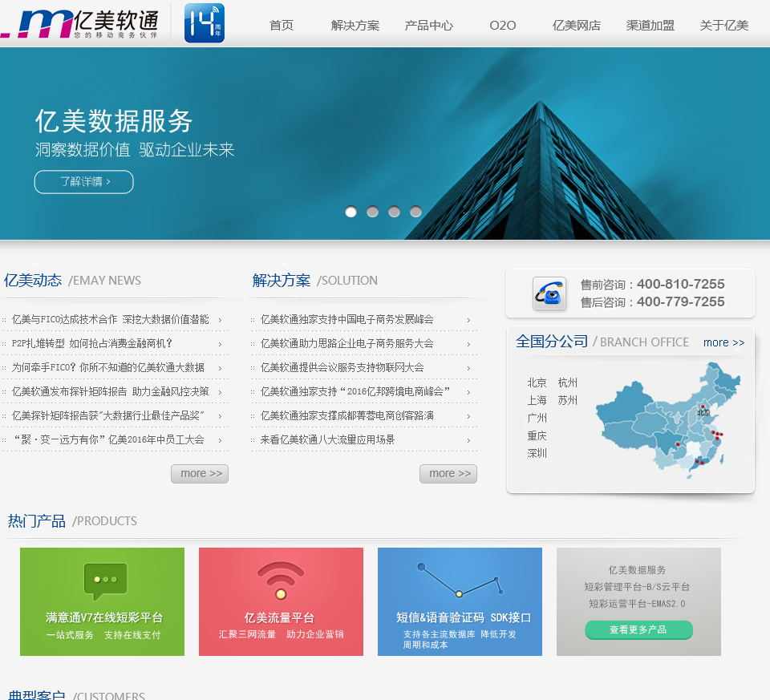Click arrow beside 成都菁蓉电商创客路演
Image resolution: width=770 pixels, height=700 pixels.
tap(469, 416)
